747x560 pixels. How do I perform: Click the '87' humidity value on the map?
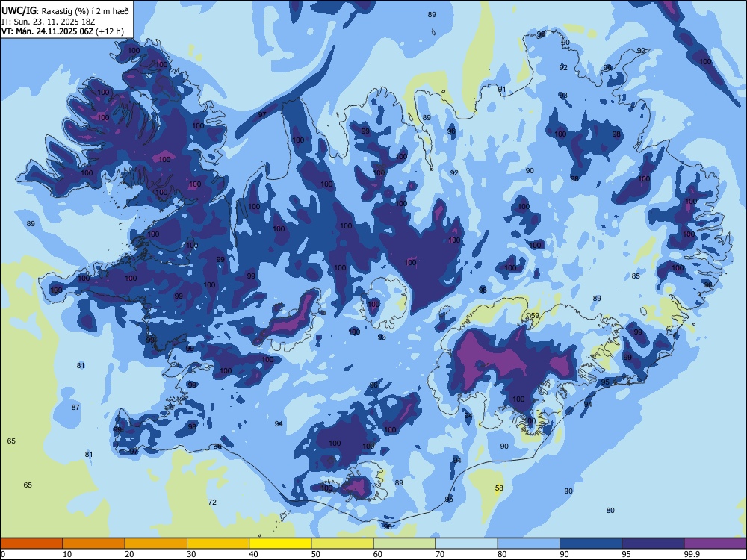click(x=75, y=407)
